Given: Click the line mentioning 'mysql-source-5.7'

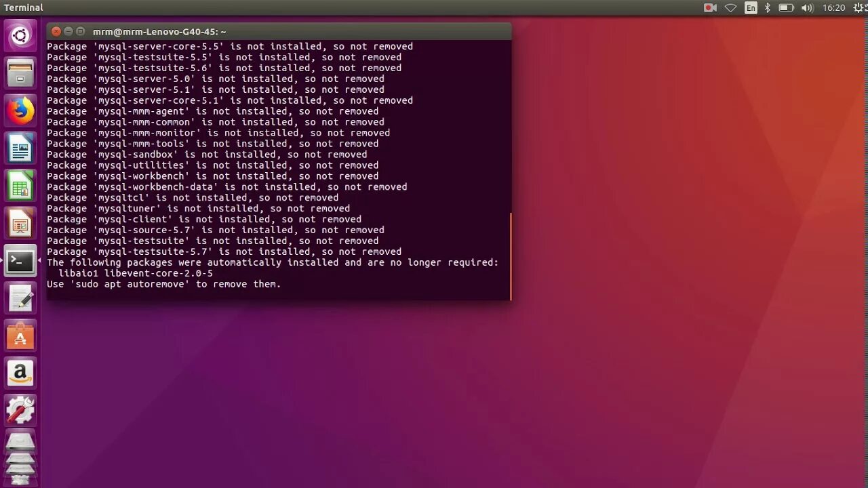Looking at the screenshot, I should (x=216, y=230).
